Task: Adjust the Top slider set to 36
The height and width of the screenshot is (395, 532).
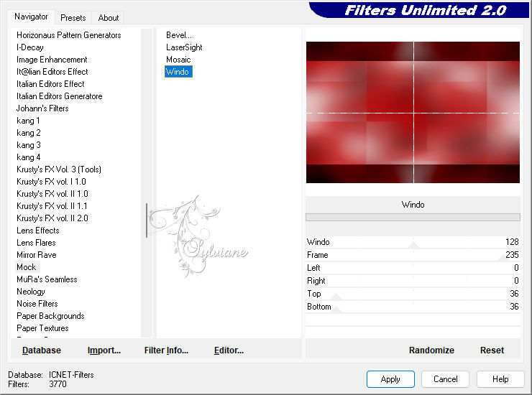Action: point(413,294)
